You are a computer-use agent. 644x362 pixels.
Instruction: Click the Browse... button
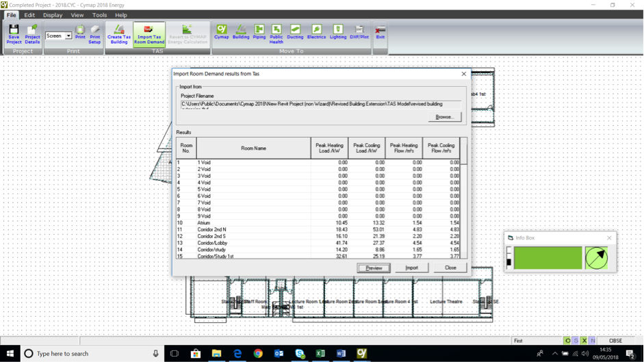coord(445,117)
